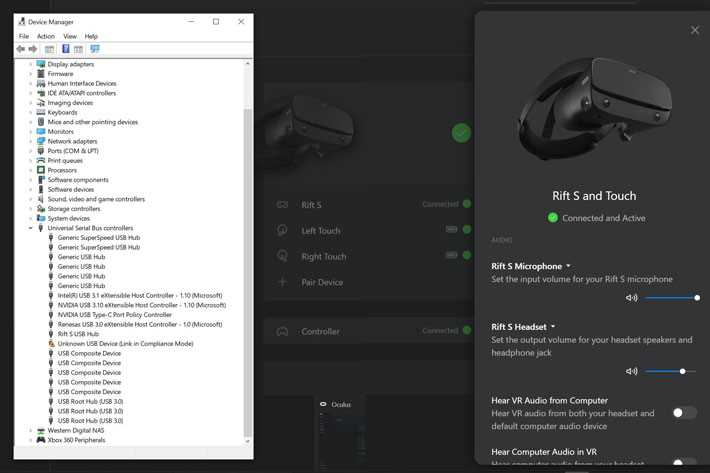
Task: Click the plus icon beside Pair Device
Action: pos(282,282)
